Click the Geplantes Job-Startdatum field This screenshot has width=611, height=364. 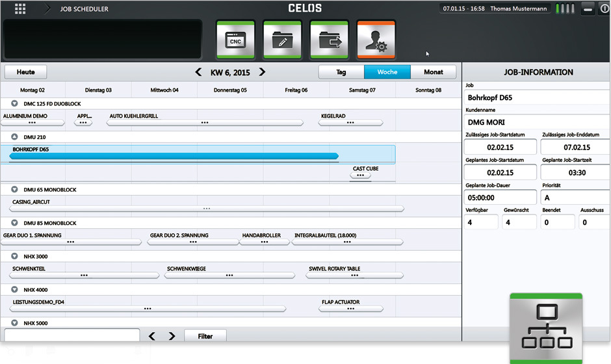click(500, 172)
